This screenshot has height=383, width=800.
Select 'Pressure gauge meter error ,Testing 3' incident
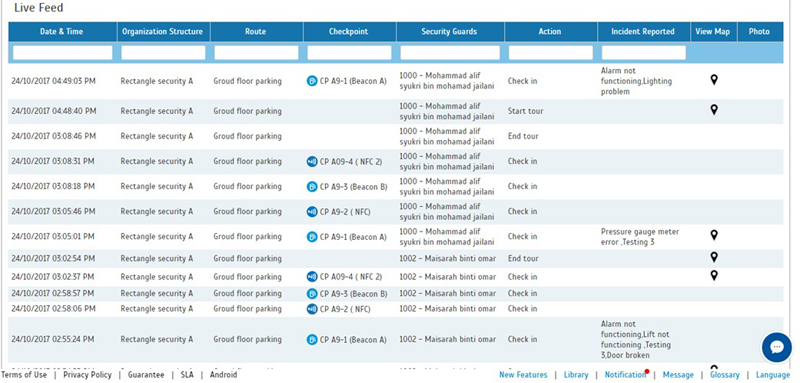640,237
